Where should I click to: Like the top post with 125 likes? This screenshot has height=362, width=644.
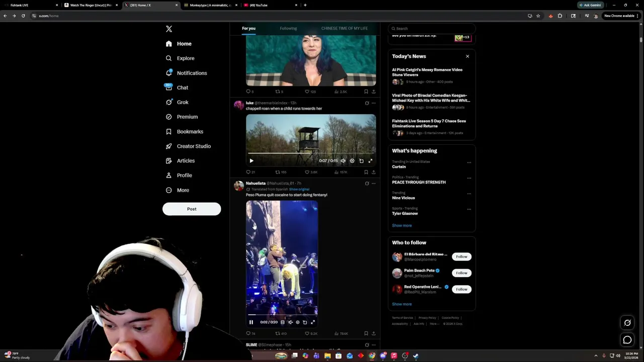[x=310, y=92]
